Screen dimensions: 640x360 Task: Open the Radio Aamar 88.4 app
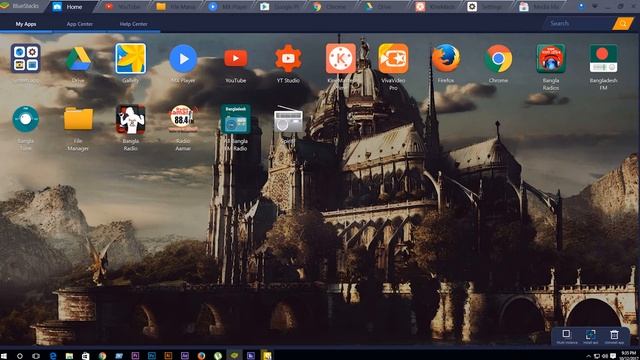(x=183, y=118)
